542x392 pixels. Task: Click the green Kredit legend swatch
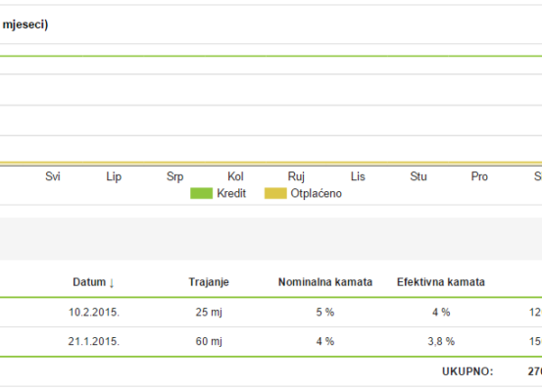tap(201, 193)
